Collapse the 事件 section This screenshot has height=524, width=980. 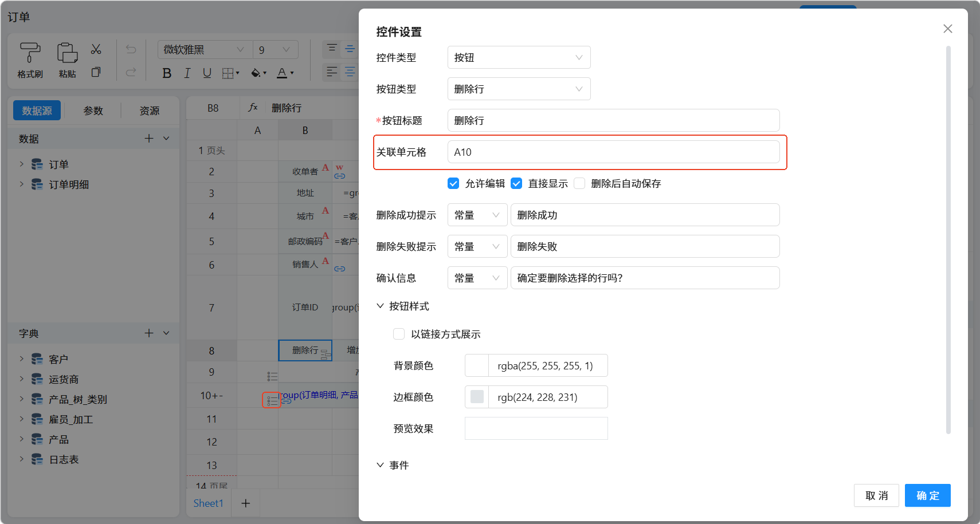pos(380,465)
